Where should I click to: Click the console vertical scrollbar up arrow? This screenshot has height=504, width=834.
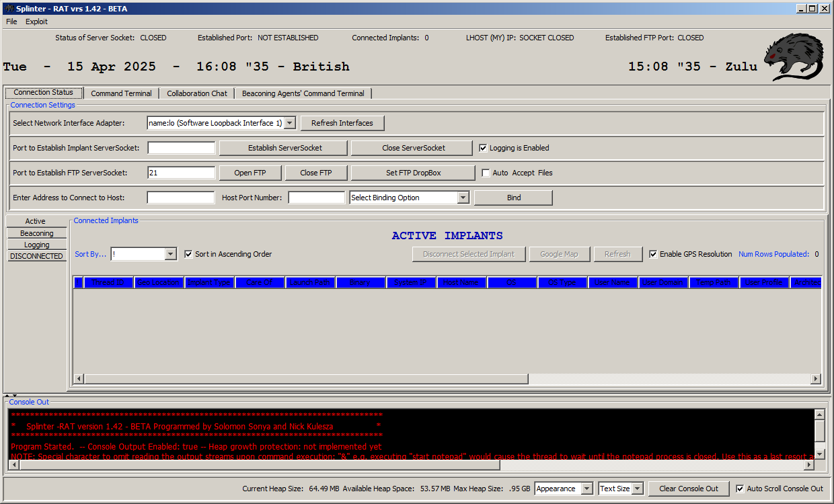819,415
